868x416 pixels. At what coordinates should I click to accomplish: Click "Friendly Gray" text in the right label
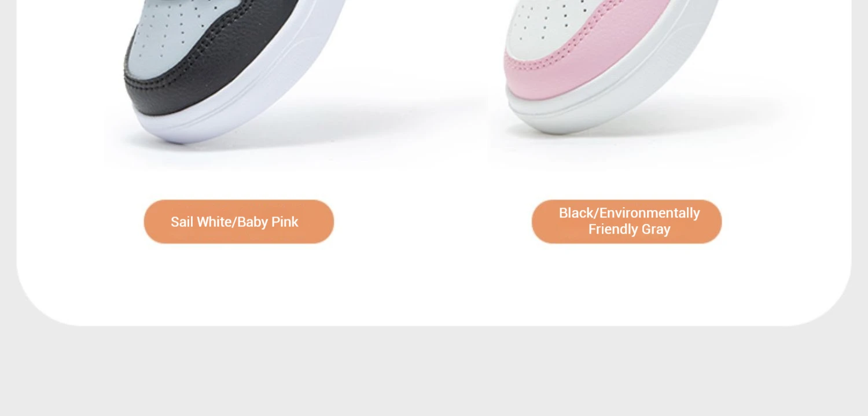coord(629,229)
